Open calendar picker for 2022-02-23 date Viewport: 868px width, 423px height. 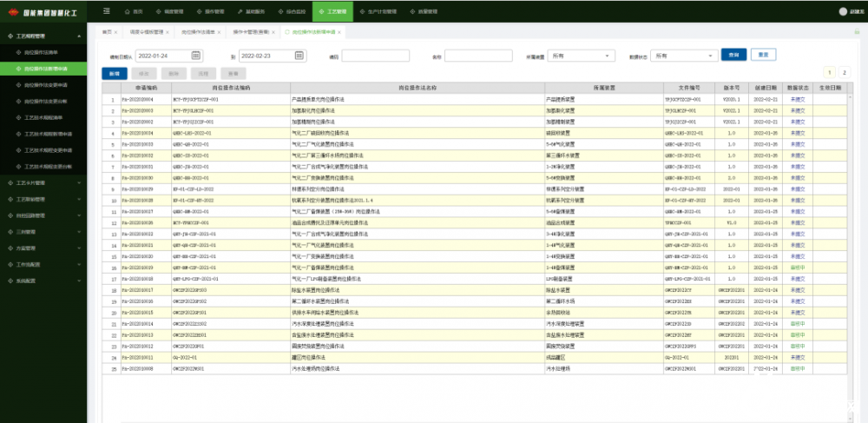coord(299,56)
